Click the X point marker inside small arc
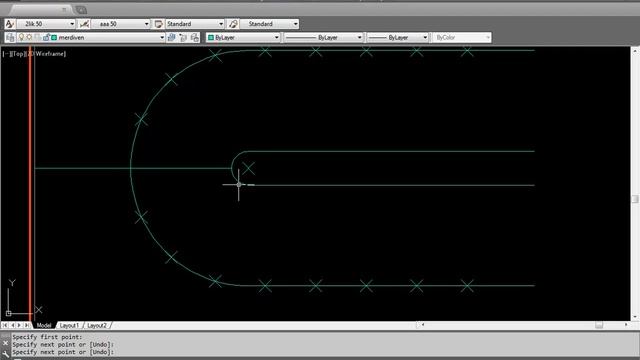Viewport: 640px width, 360px height. pyautogui.click(x=248, y=168)
